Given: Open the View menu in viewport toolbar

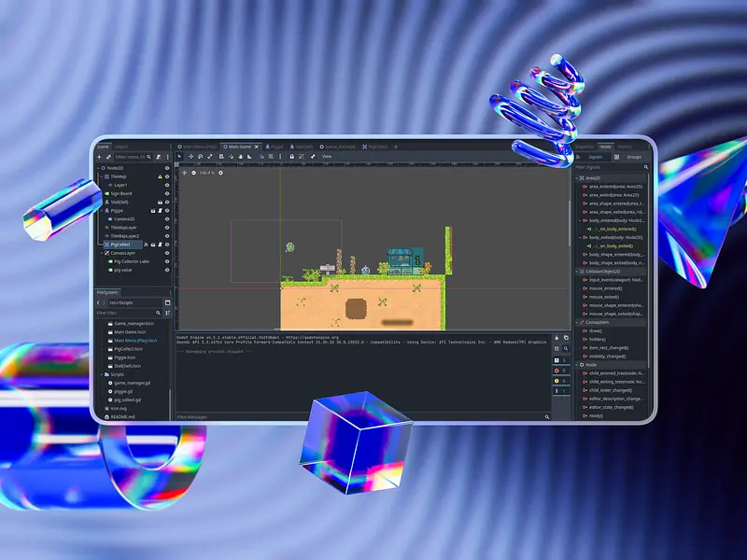Looking at the screenshot, I should 327,157.
